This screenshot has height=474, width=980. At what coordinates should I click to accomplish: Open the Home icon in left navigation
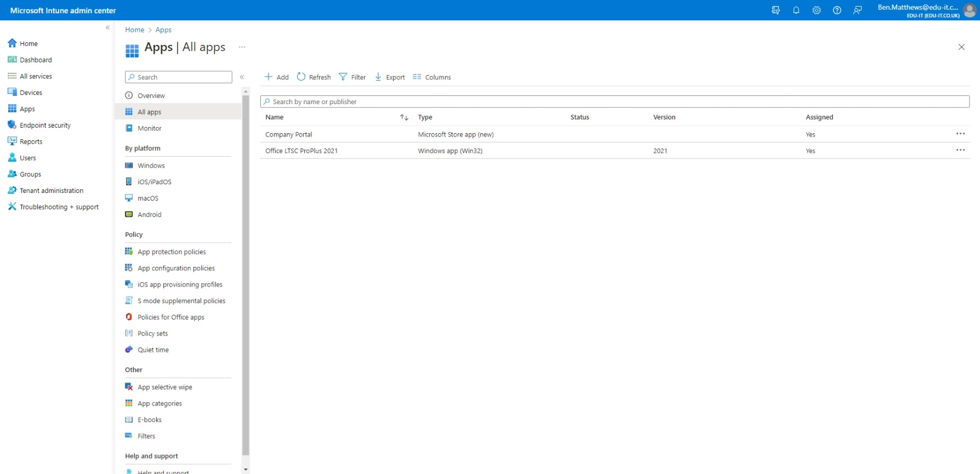coord(12,43)
